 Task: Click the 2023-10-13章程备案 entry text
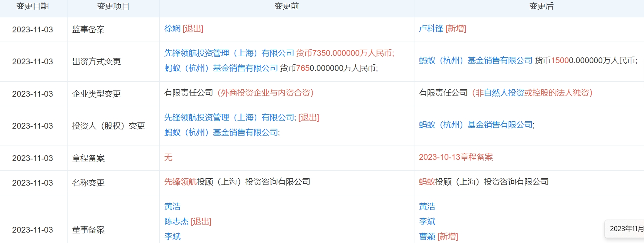coord(456,157)
